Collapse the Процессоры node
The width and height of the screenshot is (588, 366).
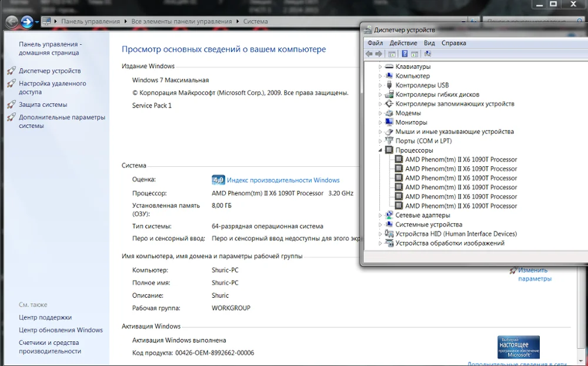(x=380, y=150)
